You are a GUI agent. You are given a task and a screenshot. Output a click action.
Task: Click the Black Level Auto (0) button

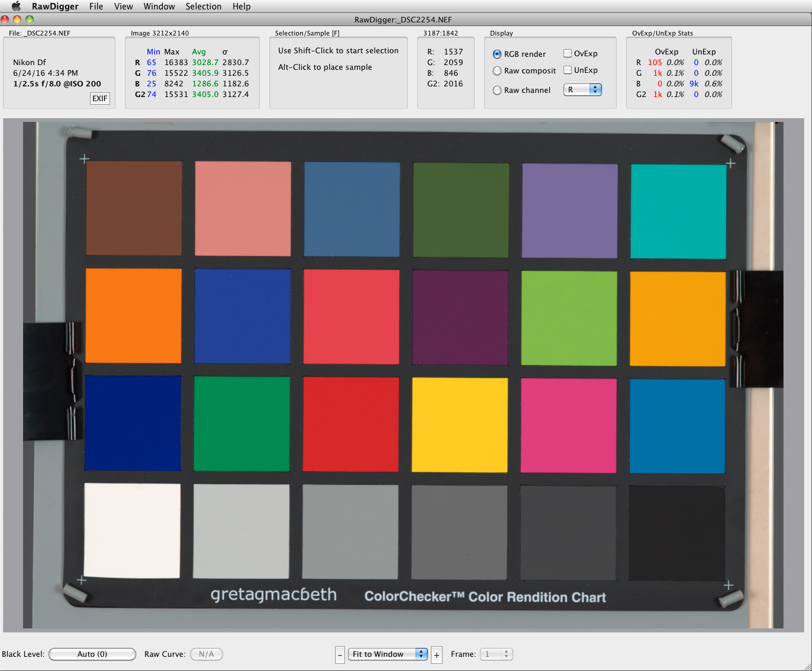(92, 654)
